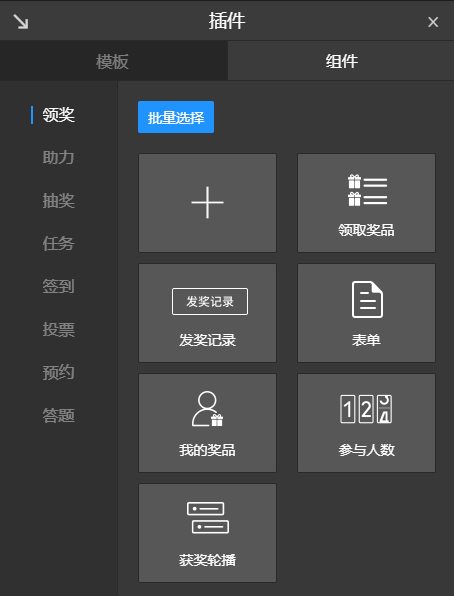The image size is (454, 596).
Task: Open the 答题 category
Action: pos(58,415)
